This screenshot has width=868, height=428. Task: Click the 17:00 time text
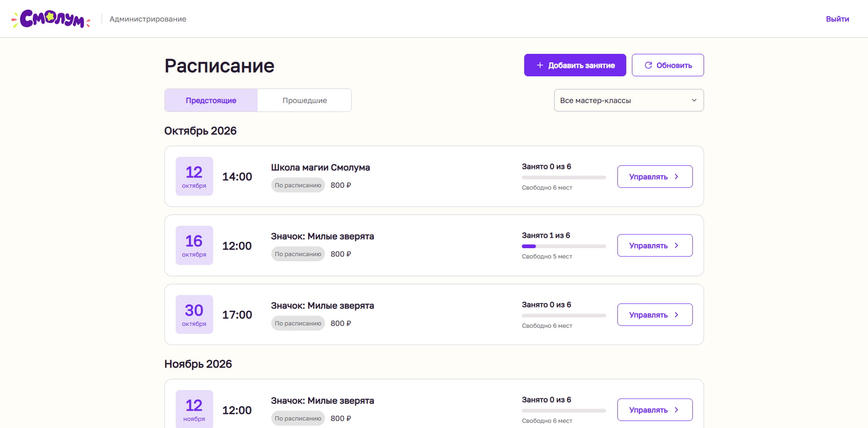[237, 315]
